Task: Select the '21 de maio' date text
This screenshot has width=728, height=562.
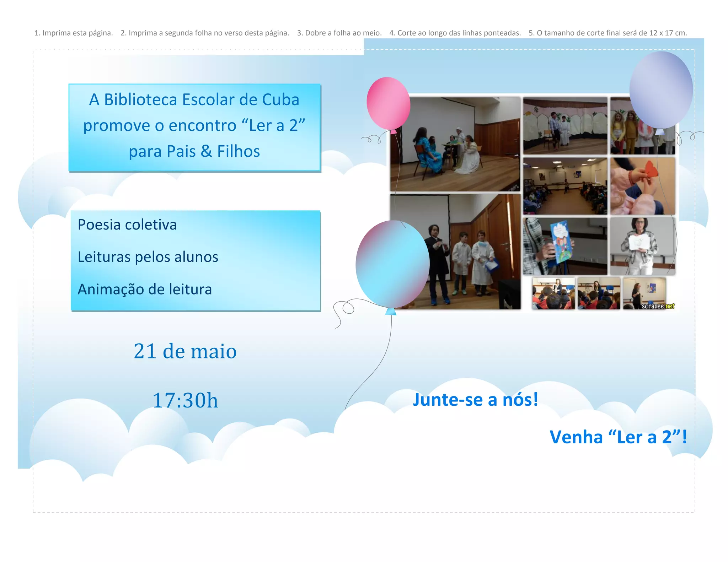Action: tap(185, 351)
